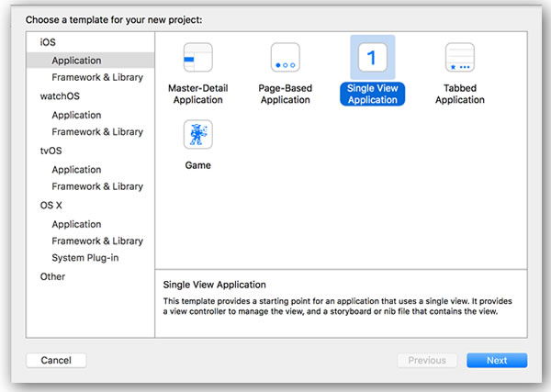Click the Previous button
Viewport: 551px width, 392px height.
(427, 361)
